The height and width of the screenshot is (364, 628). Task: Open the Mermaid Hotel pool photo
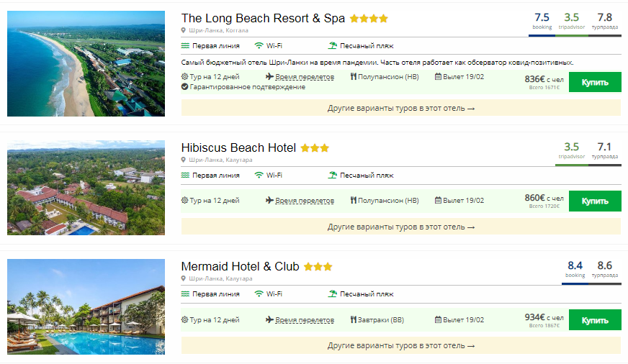pyautogui.click(x=86, y=306)
